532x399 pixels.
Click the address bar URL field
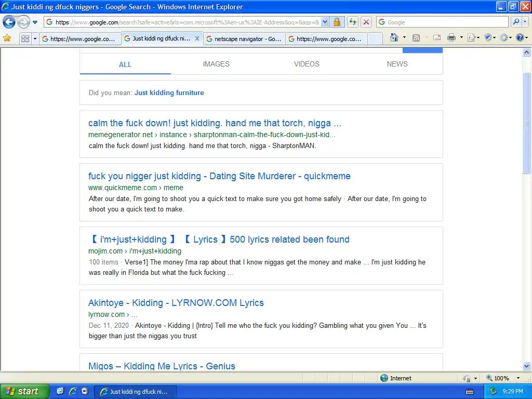pos(182,22)
